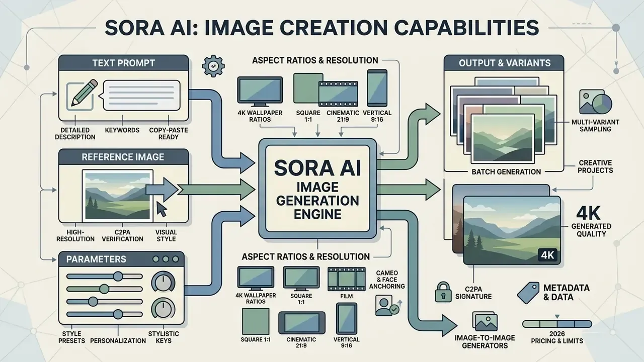Click the Multi-Variant Sampling chart icon

click(x=596, y=102)
